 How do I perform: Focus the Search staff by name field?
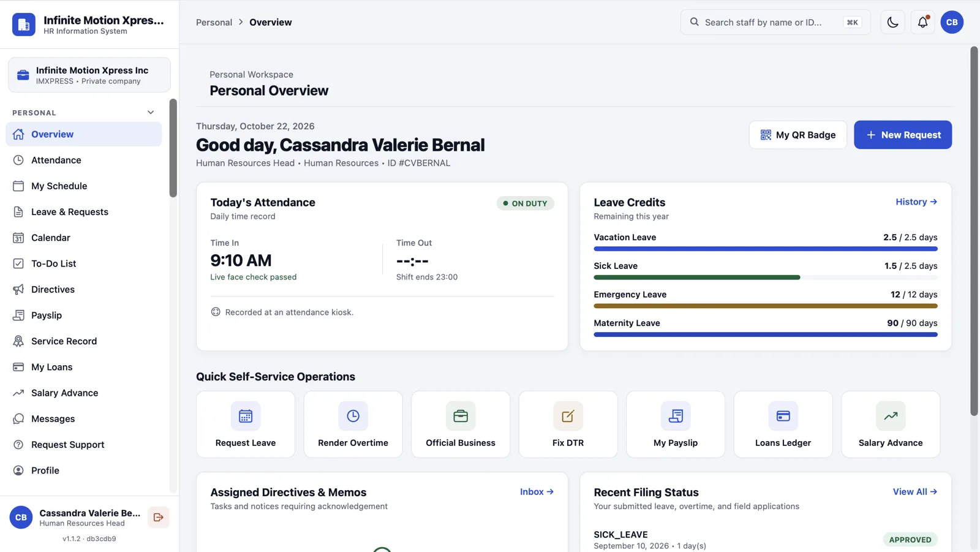tap(775, 22)
